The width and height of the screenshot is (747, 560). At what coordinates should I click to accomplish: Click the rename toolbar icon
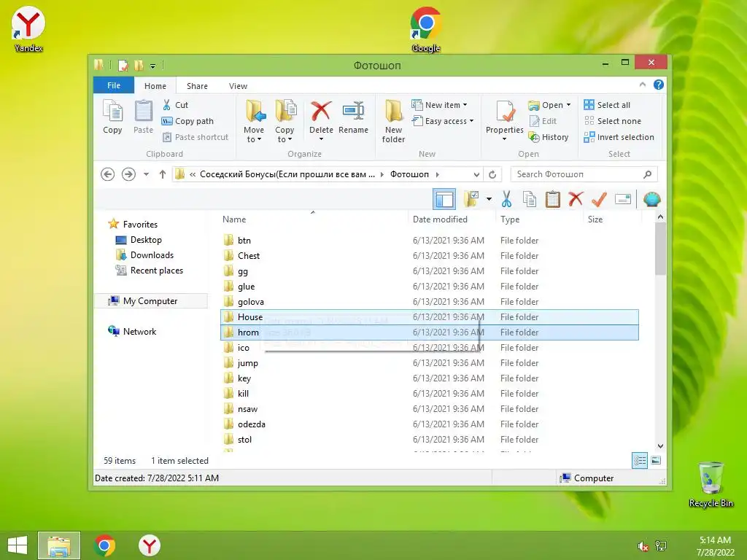tap(623, 199)
